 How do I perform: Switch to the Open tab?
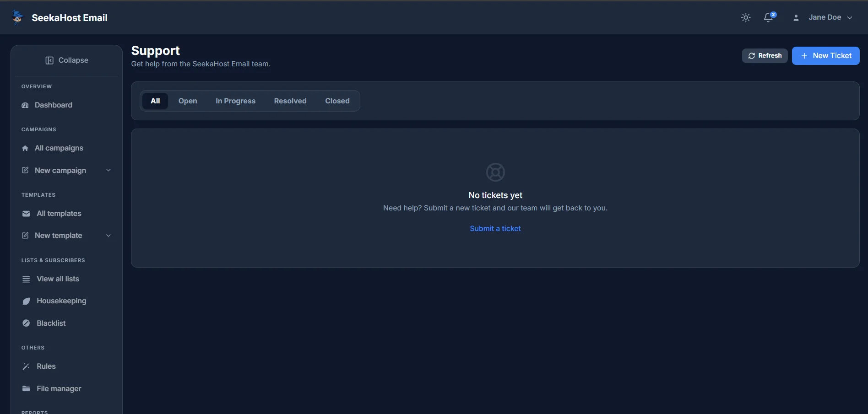(188, 101)
